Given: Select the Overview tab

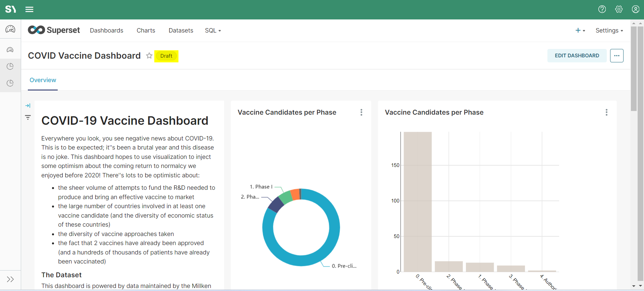Looking at the screenshot, I should pyautogui.click(x=43, y=80).
